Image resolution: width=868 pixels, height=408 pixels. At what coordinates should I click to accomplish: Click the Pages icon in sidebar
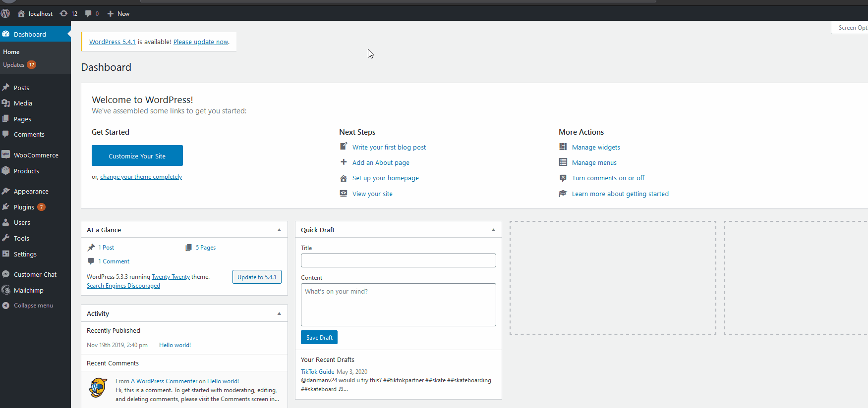pos(6,119)
